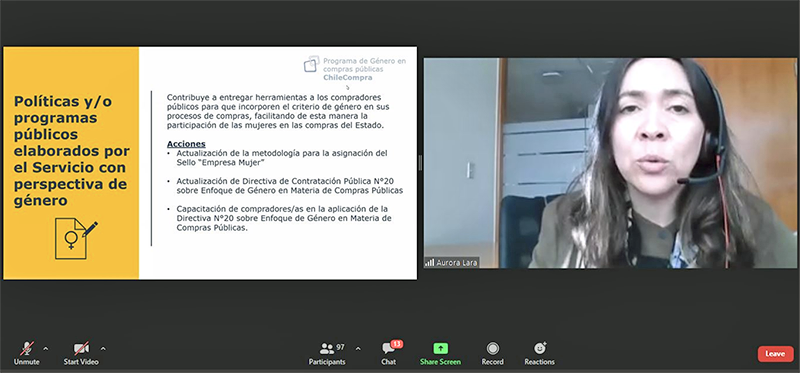
Task: Click the ChileCompra program logo on the slide
Action: [x=355, y=69]
